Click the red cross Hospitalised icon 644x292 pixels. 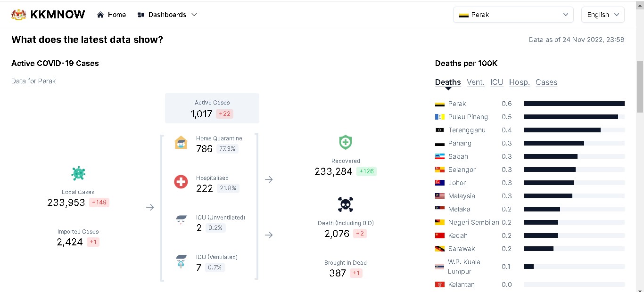(181, 182)
